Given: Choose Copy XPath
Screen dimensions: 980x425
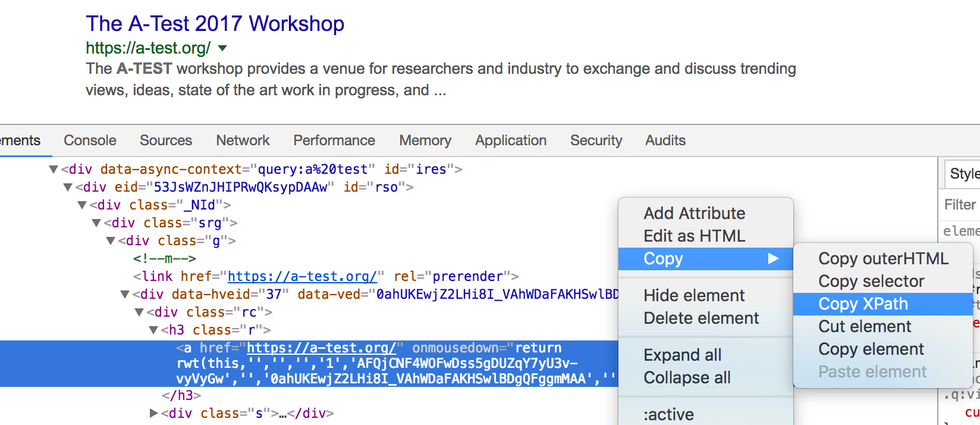Looking at the screenshot, I should coord(883,304).
